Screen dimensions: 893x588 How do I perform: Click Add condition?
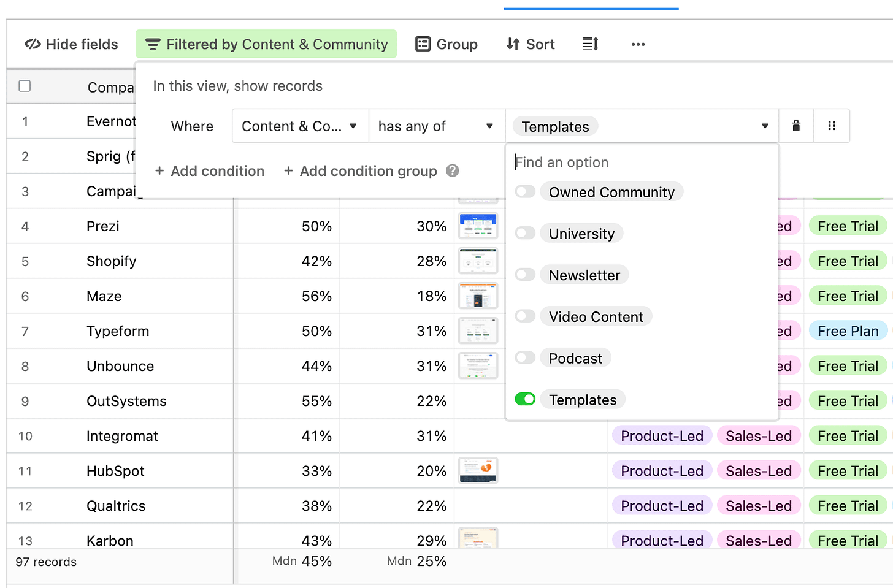[x=210, y=171]
